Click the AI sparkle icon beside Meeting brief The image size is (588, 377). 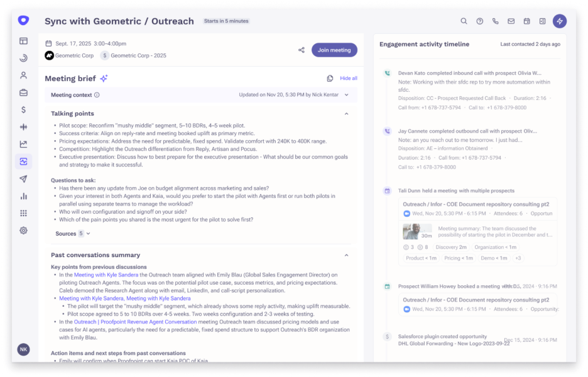[104, 79]
